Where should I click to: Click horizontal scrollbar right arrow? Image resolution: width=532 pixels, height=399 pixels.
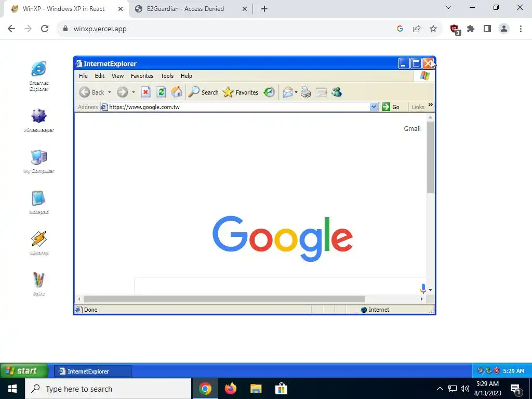(x=422, y=299)
